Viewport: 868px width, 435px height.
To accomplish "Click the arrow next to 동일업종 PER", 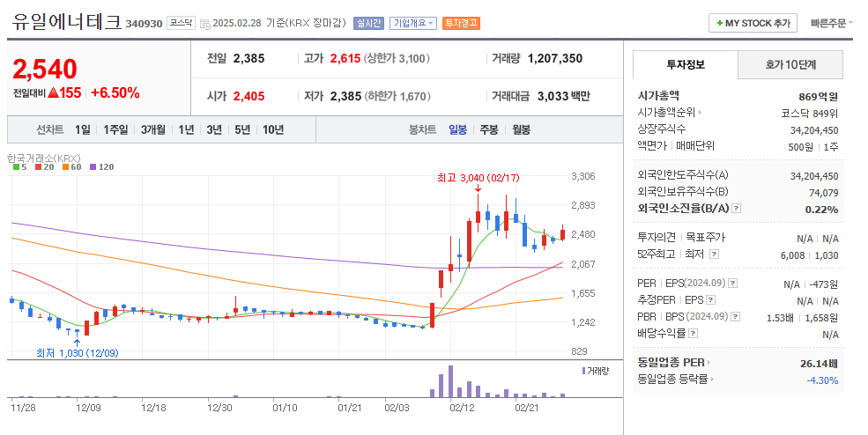I will coord(708,363).
